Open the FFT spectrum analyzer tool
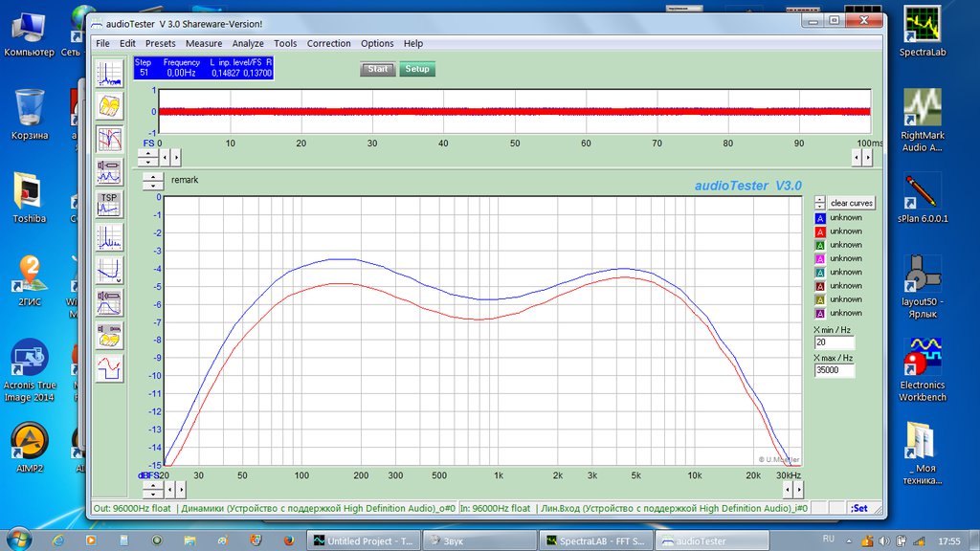 (x=109, y=73)
